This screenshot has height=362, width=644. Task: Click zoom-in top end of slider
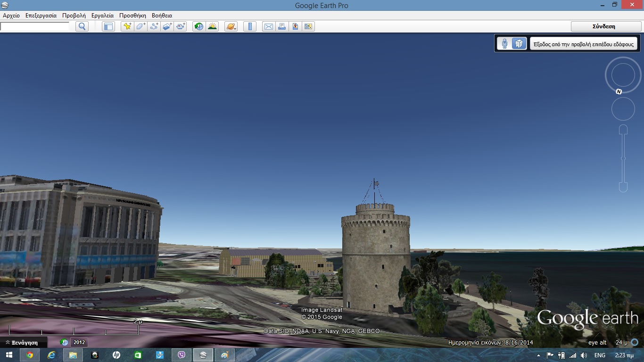[x=623, y=129]
